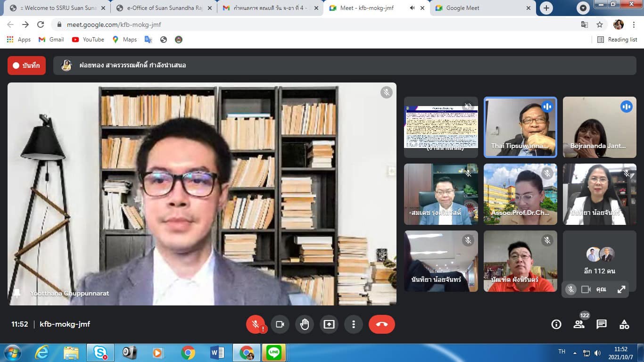Click the raise hand icon
Image resolution: width=644 pixels, height=362 pixels.
tap(305, 324)
